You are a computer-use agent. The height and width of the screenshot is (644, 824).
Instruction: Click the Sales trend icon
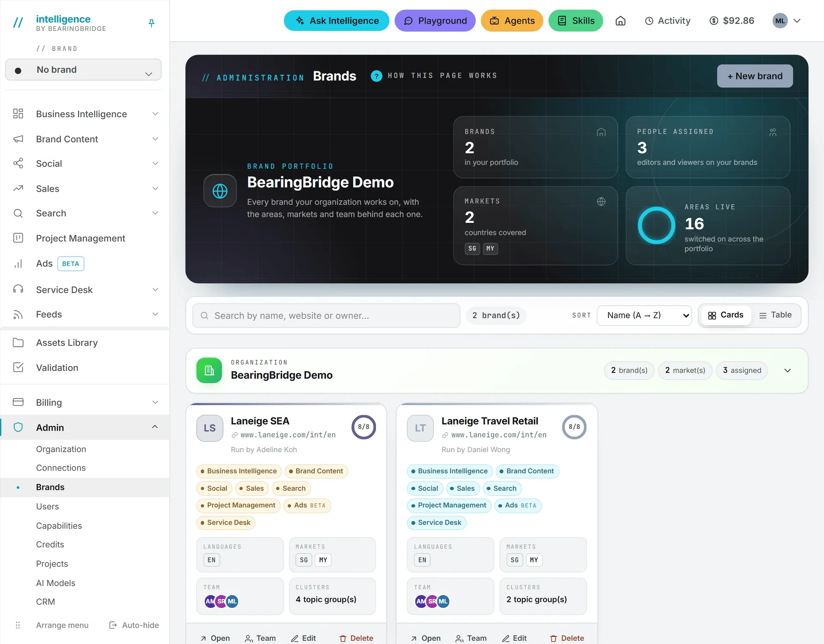coord(18,188)
